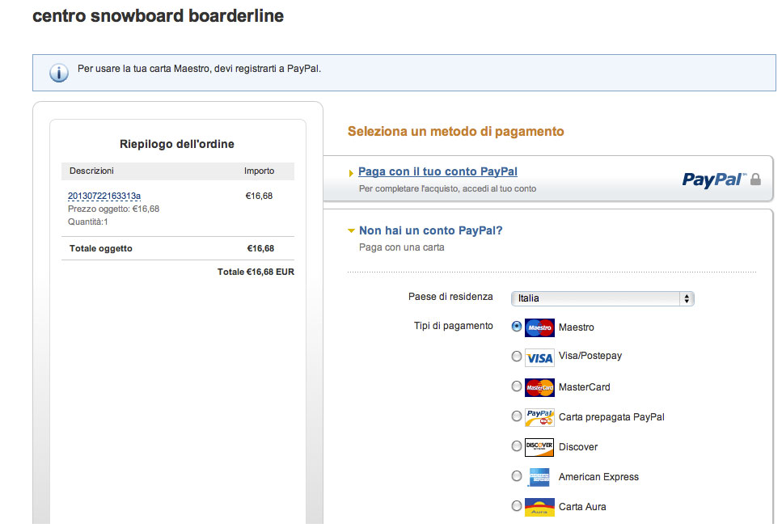Screen dimensions: 782x532
Task: Click the PayPal prepaid card icon
Action: point(539,417)
